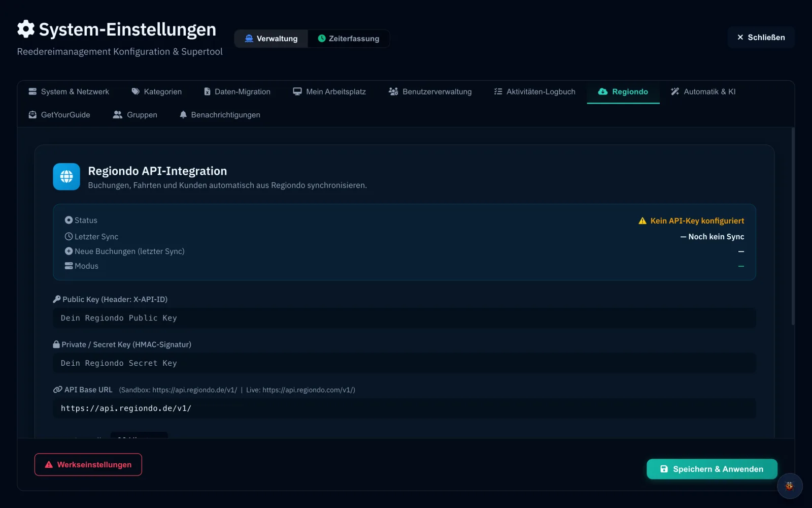Click the key icon beside Public Key
Image resolution: width=812 pixels, height=508 pixels.
pyautogui.click(x=57, y=299)
